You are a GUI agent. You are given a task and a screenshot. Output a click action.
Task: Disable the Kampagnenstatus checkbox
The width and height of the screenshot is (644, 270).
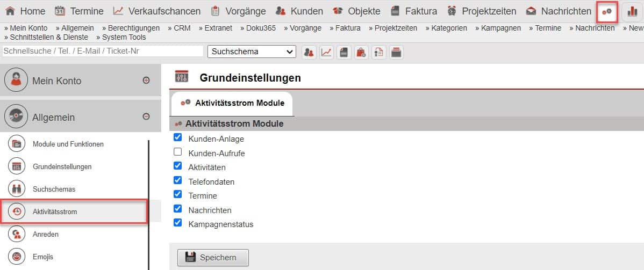(x=178, y=223)
